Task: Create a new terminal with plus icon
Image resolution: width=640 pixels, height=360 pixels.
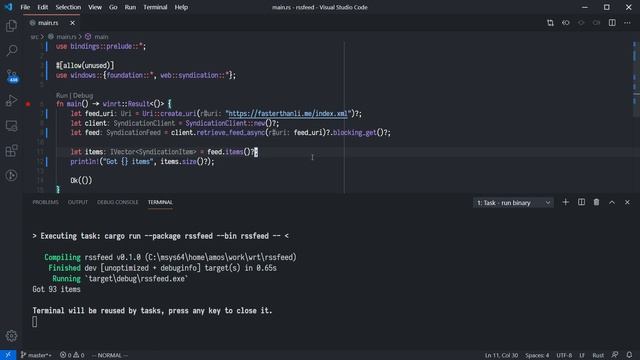Action: [565, 202]
